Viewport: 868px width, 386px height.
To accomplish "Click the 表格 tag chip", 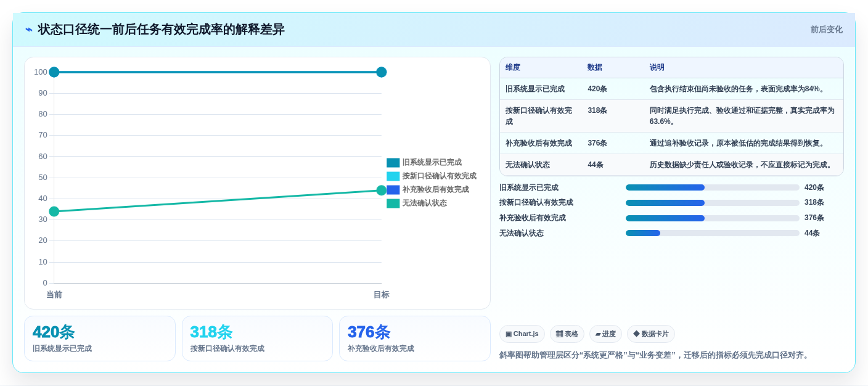I will coord(567,334).
